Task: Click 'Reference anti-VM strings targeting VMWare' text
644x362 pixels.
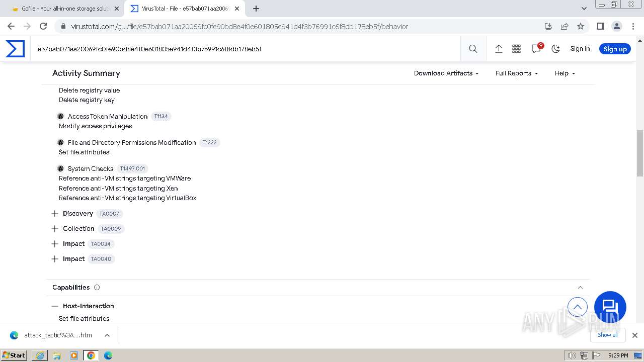Action: coord(125,178)
